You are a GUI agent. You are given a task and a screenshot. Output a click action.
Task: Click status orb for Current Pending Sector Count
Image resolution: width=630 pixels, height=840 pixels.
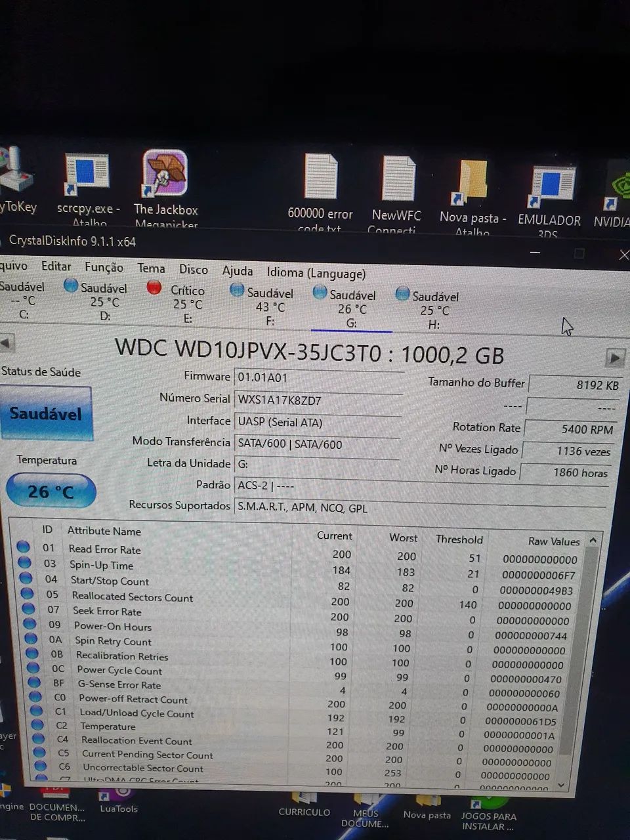click(40, 752)
